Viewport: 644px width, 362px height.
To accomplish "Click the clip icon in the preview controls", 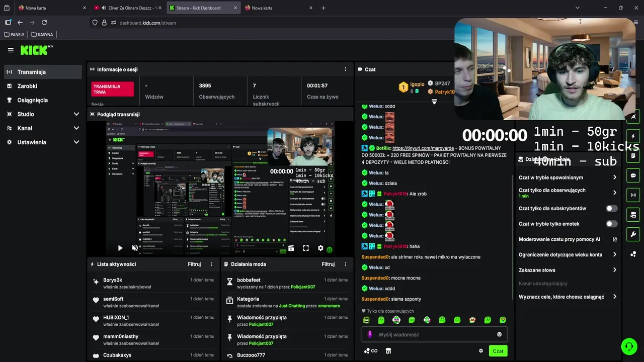I will (x=291, y=248).
